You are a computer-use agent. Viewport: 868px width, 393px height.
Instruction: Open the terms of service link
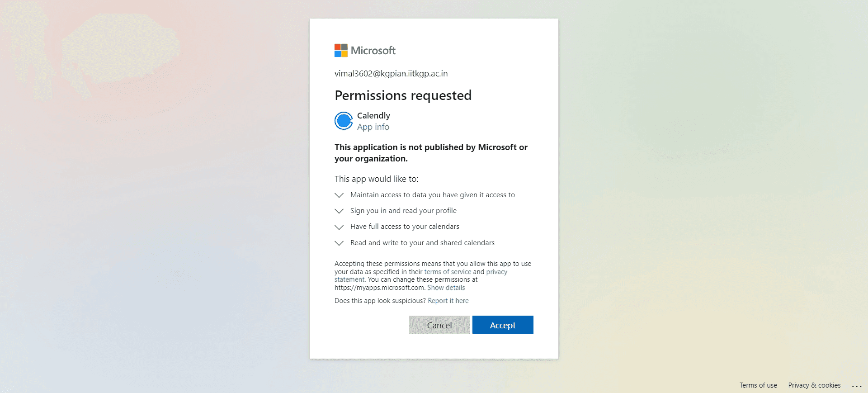click(x=448, y=272)
